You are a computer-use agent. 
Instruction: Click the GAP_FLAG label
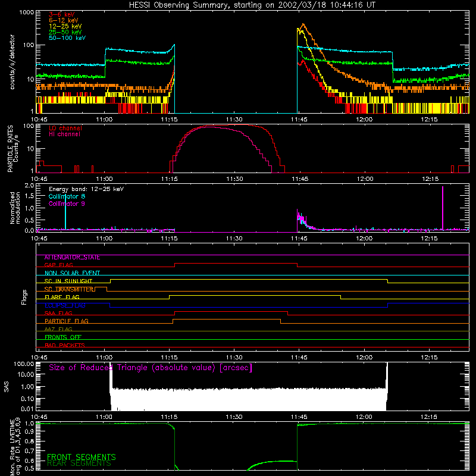click(58, 265)
